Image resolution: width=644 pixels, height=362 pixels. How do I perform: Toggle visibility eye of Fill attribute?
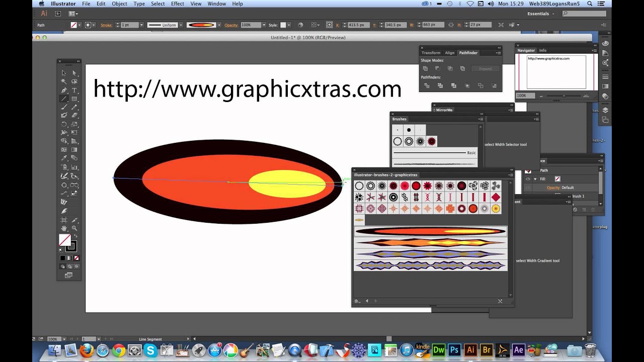[x=528, y=179]
